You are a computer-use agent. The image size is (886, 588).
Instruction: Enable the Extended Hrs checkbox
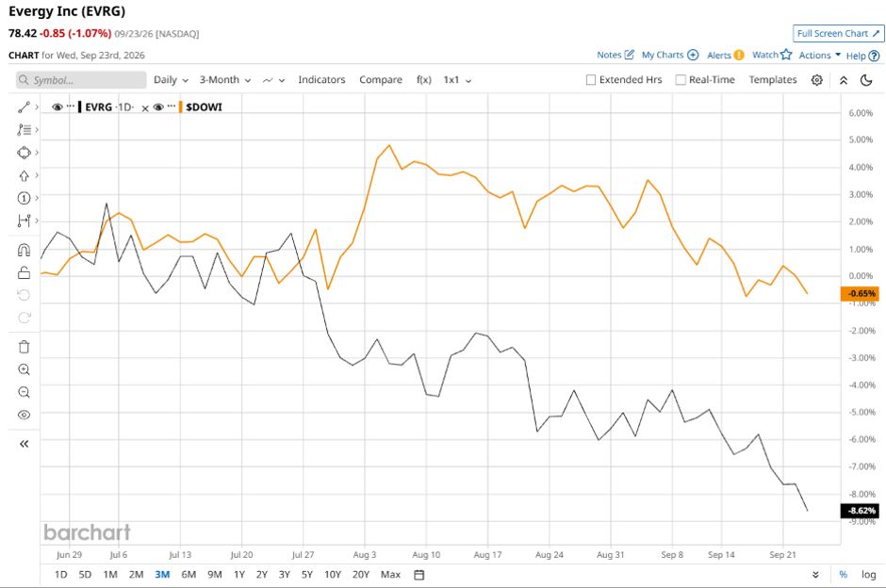coord(591,80)
